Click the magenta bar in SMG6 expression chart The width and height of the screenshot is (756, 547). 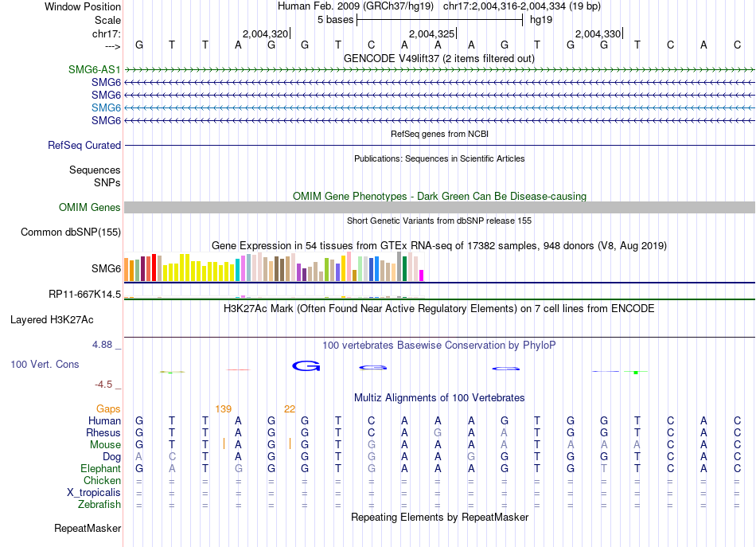(x=422, y=275)
